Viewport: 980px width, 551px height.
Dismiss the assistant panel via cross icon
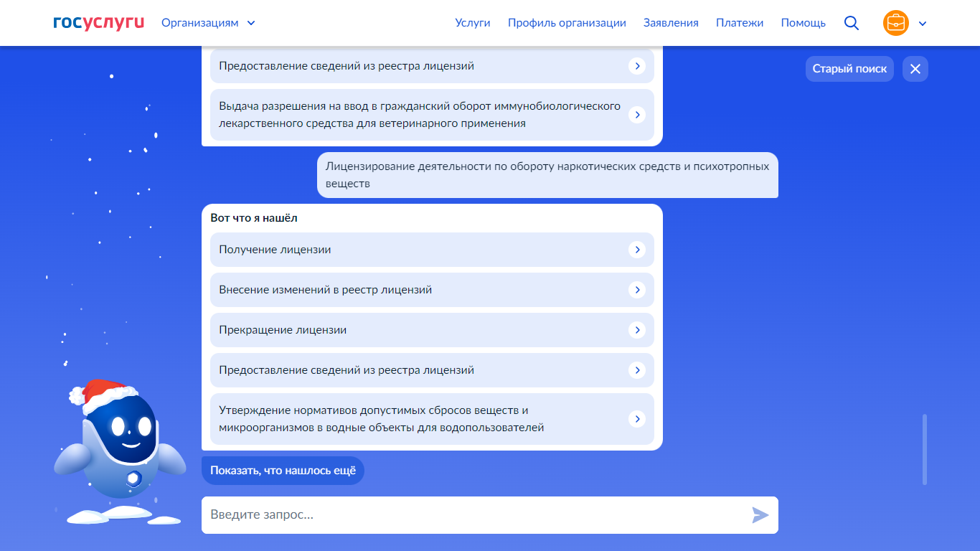pos(915,68)
